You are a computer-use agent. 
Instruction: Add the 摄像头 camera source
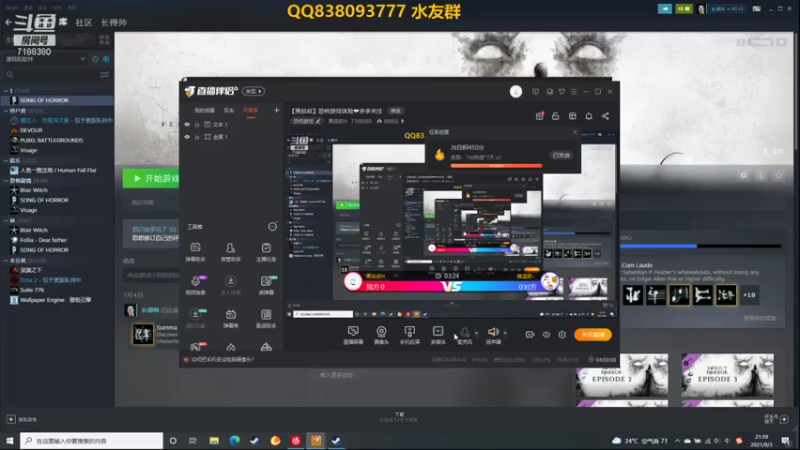point(381,335)
